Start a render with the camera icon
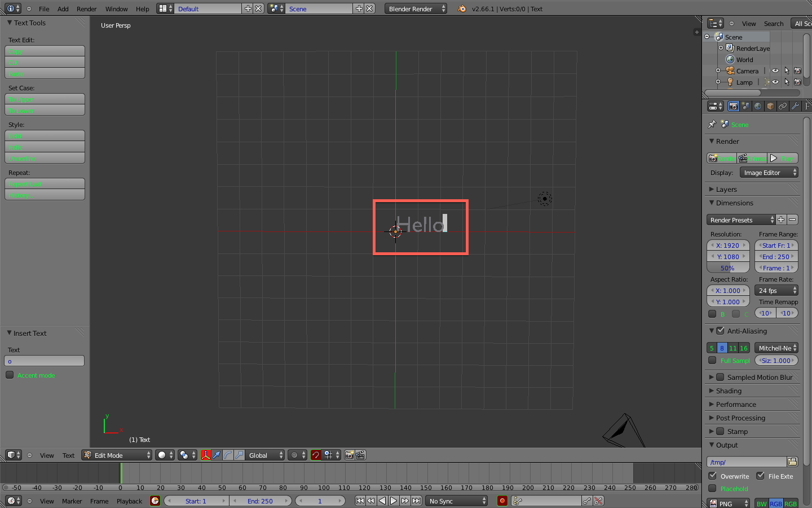The image size is (812, 508). tap(721, 158)
